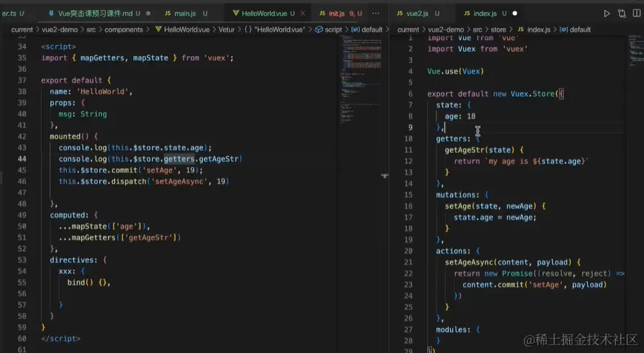Click 'state.age = newAge;' line
This screenshot has height=353, width=644.
pyautogui.click(x=495, y=217)
